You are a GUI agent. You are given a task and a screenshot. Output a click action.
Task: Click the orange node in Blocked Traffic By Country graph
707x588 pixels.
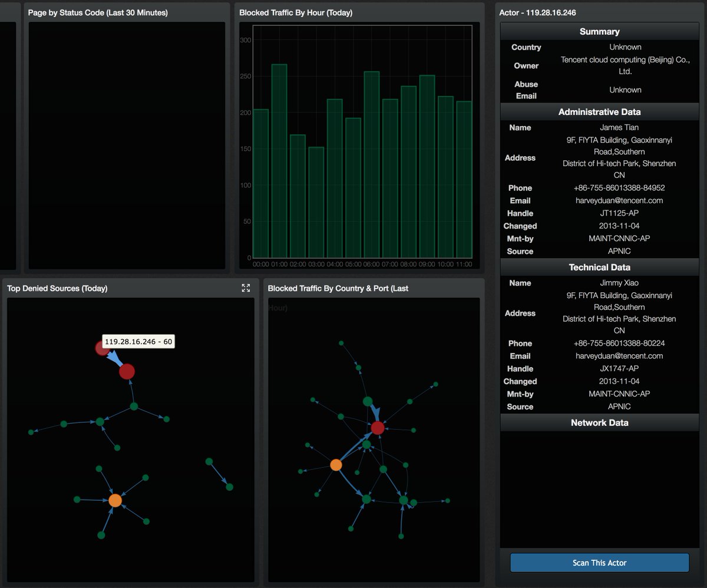point(336,465)
